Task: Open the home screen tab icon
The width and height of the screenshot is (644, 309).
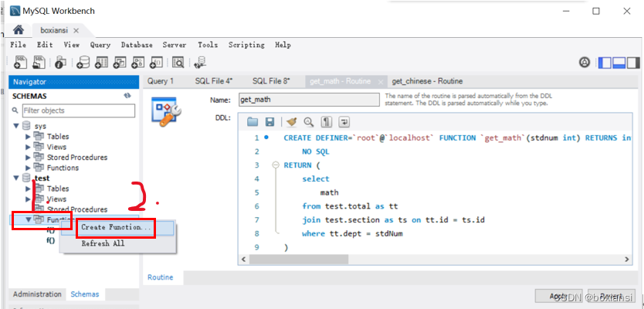Action: [x=19, y=30]
